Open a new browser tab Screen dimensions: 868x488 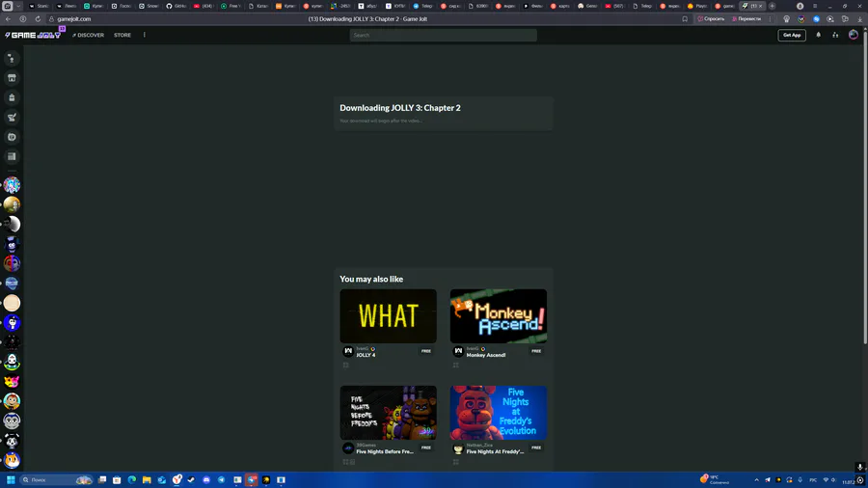pyautogui.click(x=773, y=6)
